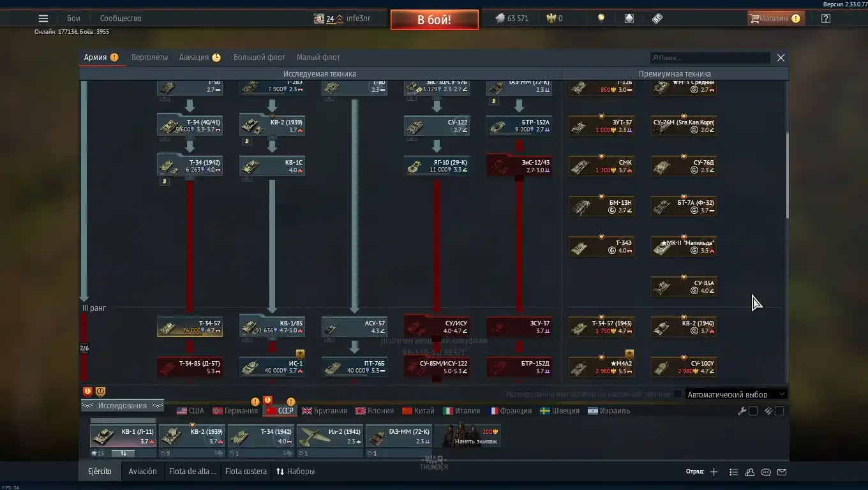Select premium МК-II Матильда
Image resolution: width=868 pixels, height=490 pixels.
684,246
